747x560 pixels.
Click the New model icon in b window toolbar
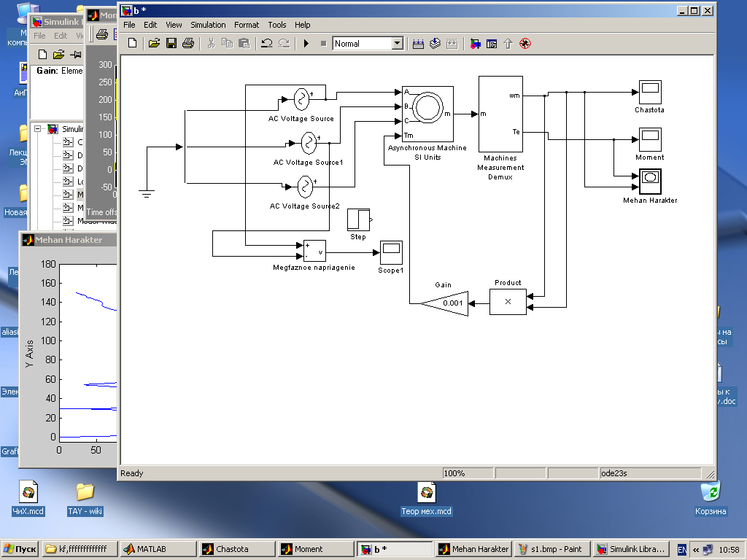[133, 43]
